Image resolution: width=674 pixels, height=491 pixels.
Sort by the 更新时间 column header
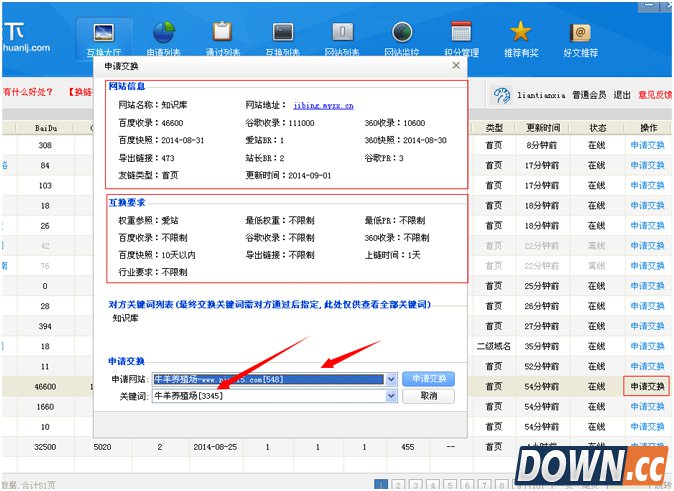click(x=542, y=128)
